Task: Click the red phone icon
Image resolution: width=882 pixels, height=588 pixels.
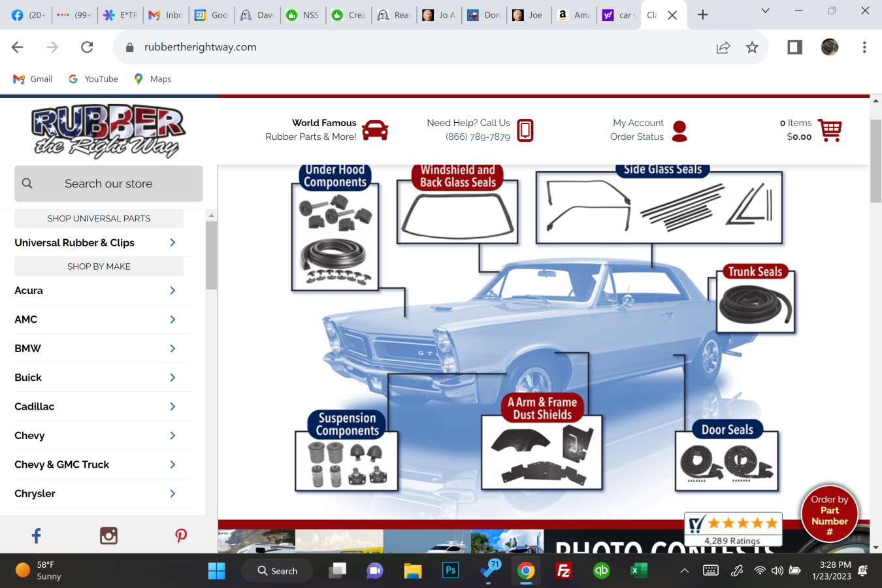Action: [525, 130]
